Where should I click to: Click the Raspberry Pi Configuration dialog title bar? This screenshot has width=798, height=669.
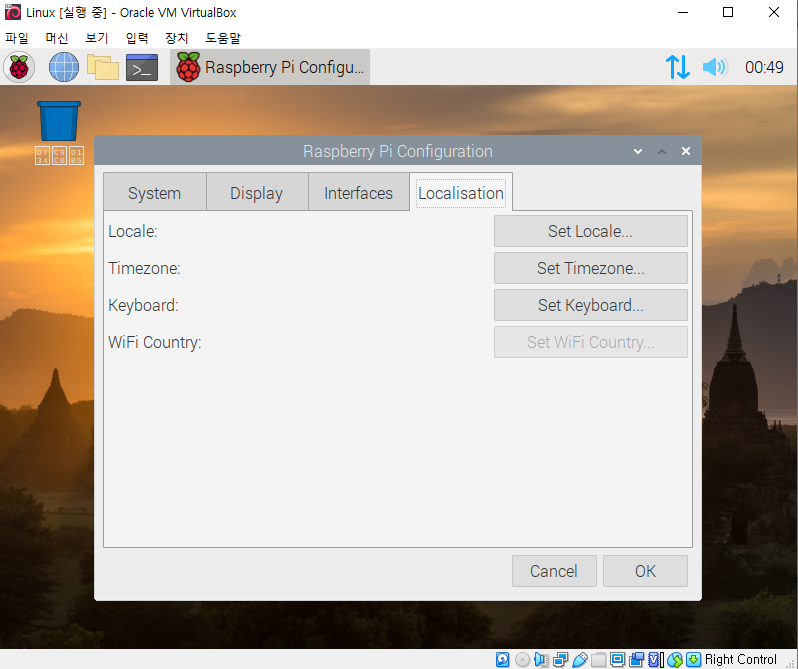397,151
